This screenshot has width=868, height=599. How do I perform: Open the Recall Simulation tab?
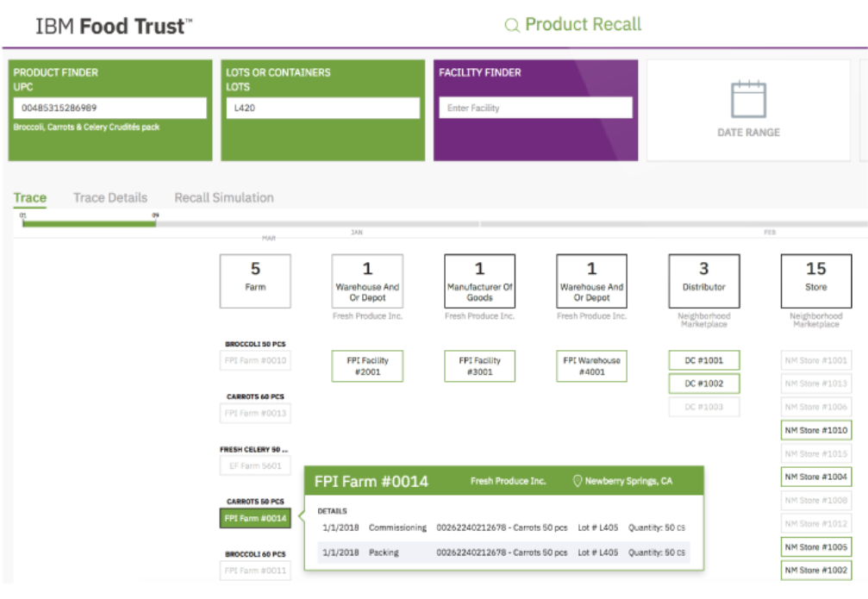coord(224,197)
